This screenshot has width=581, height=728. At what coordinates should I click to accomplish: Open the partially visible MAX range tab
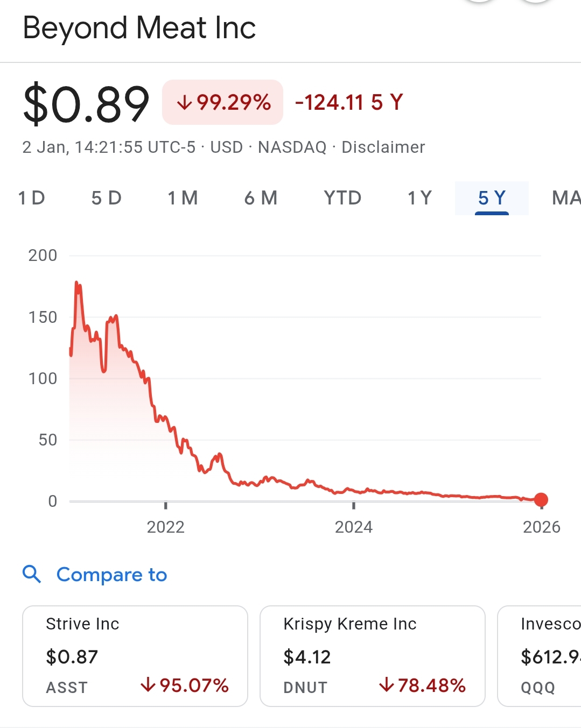[x=565, y=198]
